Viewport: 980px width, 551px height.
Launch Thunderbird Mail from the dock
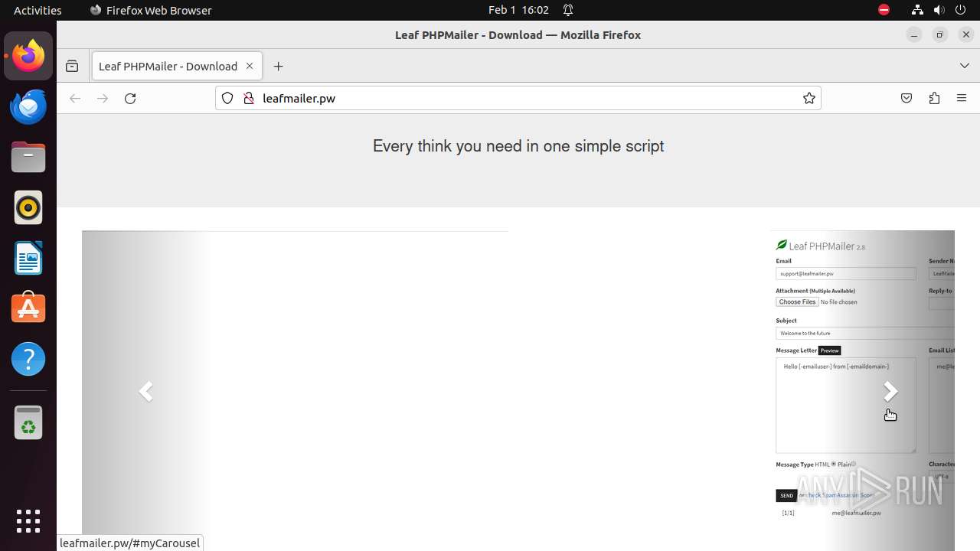(28, 106)
